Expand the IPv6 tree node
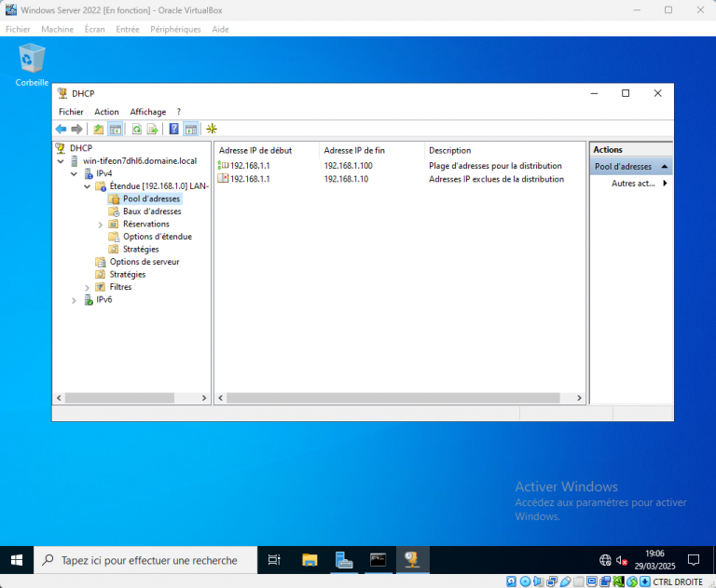Screen dimensions: 716x588 [75, 300]
